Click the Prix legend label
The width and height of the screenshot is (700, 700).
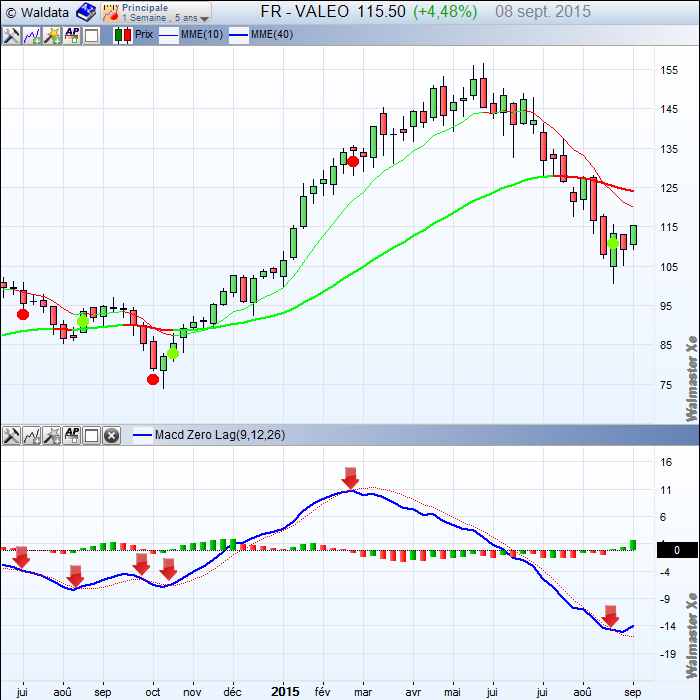pos(144,34)
